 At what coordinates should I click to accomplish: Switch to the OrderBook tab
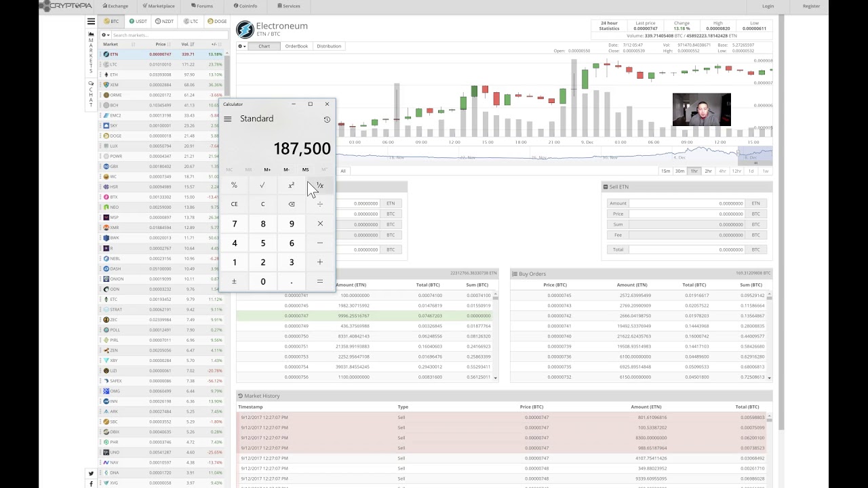tap(296, 46)
